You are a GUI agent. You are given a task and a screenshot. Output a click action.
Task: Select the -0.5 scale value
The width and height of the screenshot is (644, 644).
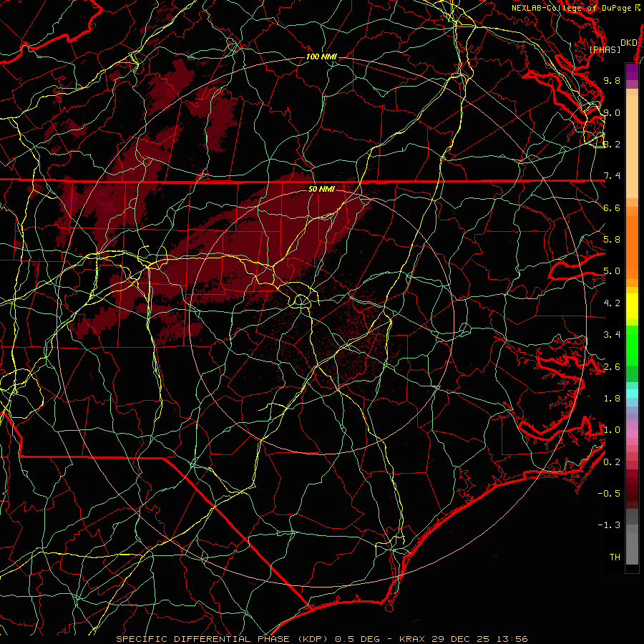tap(609, 494)
